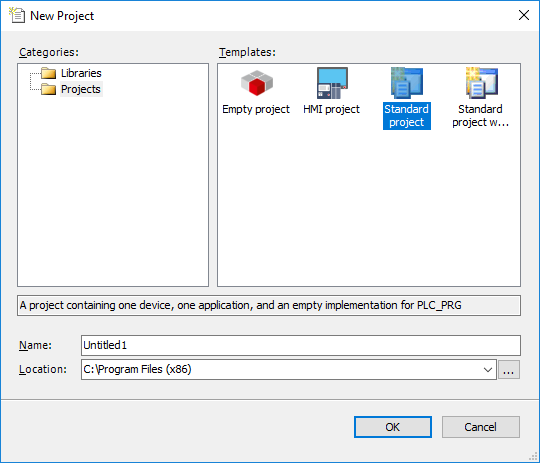
Task: Click the highlighted Standard project label
Action: (x=407, y=116)
